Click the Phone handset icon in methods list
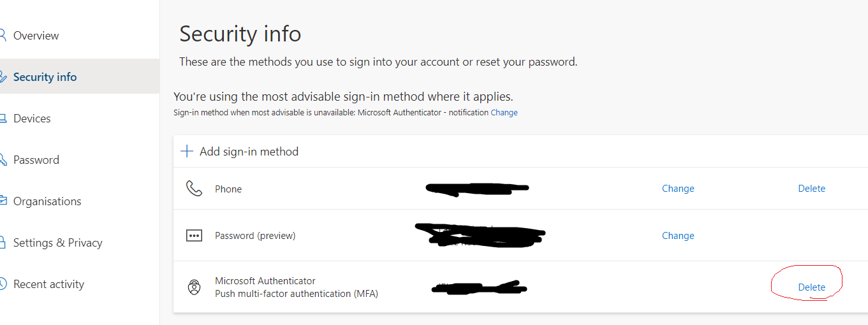868x325 pixels. click(194, 189)
